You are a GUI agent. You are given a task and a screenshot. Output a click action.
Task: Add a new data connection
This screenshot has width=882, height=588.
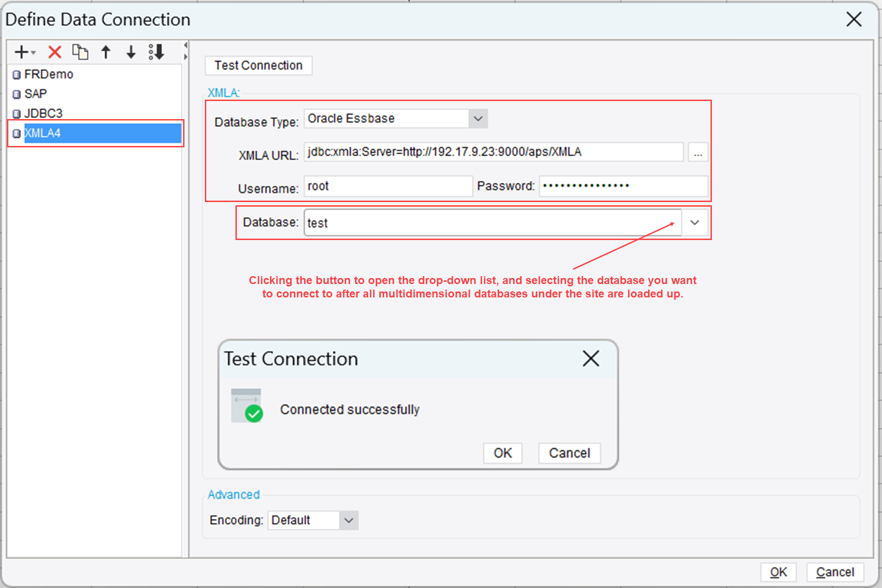pos(20,52)
